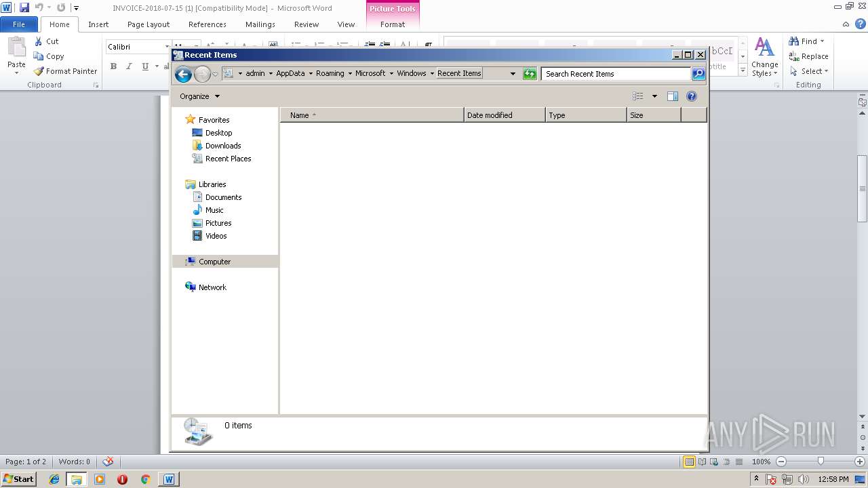Select the Microsoft segment in address path
Screen dimensions: 868x488
pos(370,73)
